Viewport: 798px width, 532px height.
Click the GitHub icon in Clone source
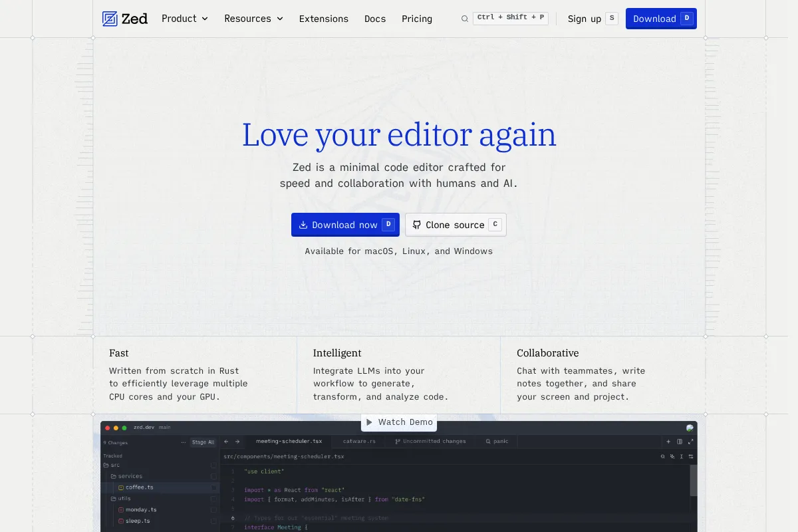[417, 225]
